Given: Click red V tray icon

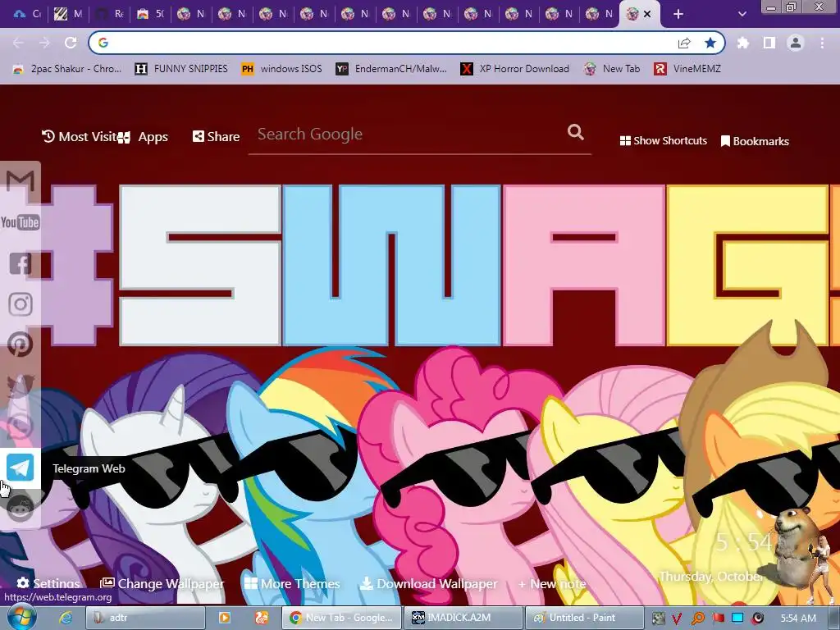Looking at the screenshot, I should click(677, 619).
